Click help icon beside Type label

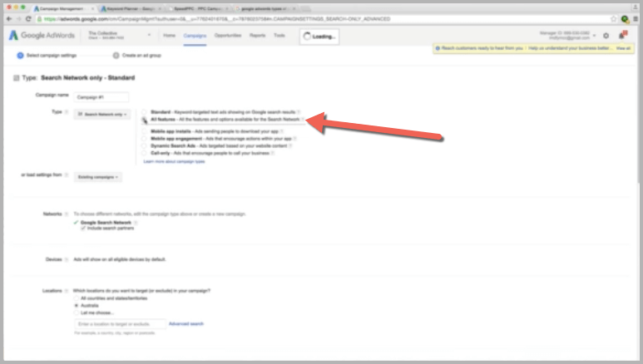pyautogui.click(x=66, y=112)
